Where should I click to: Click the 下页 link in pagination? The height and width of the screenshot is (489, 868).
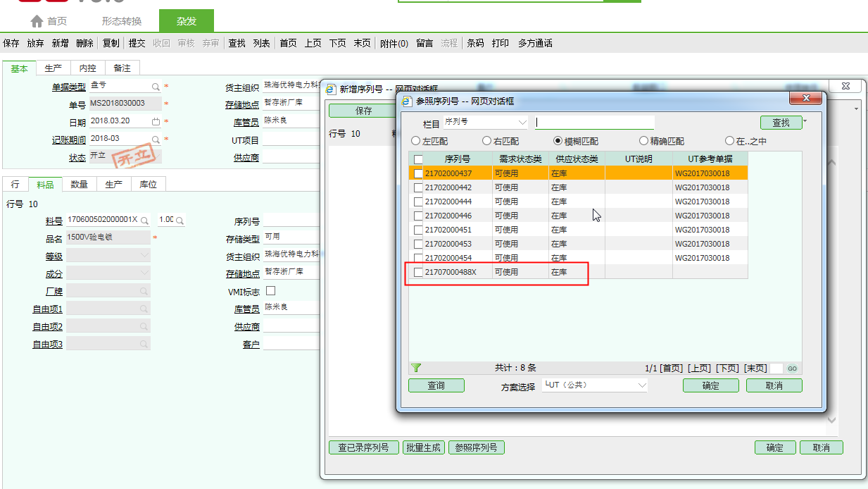(727, 369)
